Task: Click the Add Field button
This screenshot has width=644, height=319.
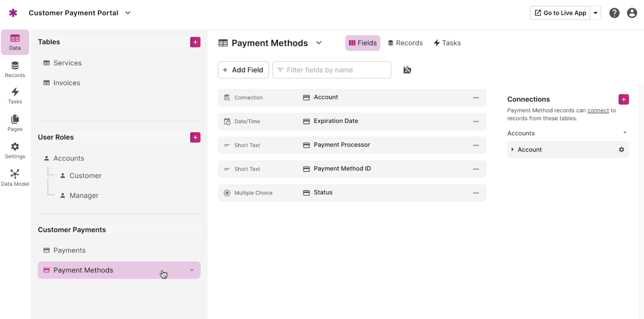Action: 243,70
